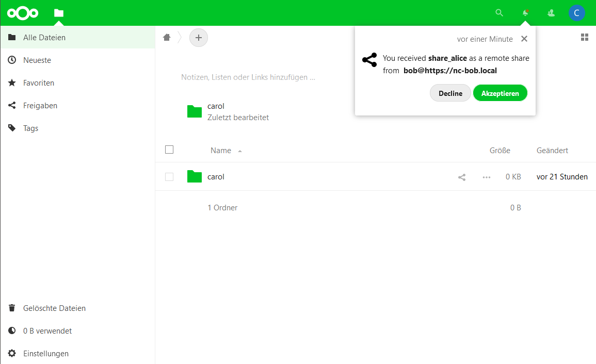Switch to grid view icon
The image size is (596, 364).
(585, 37)
